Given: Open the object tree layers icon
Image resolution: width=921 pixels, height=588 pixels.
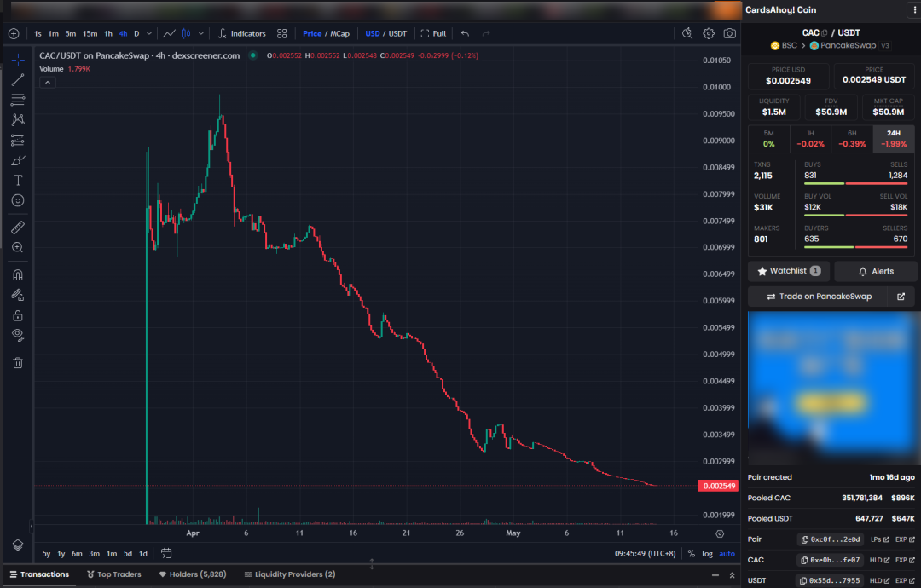Looking at the screenshot, I should tap(18, 545).
